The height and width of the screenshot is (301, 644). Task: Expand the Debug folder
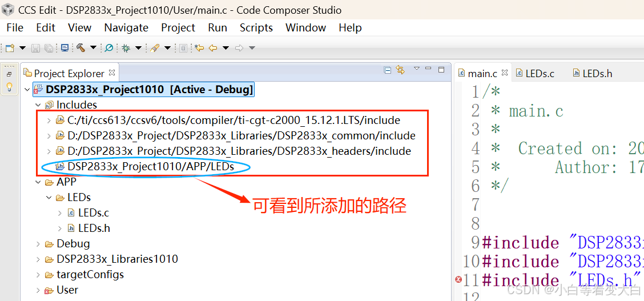38,244
